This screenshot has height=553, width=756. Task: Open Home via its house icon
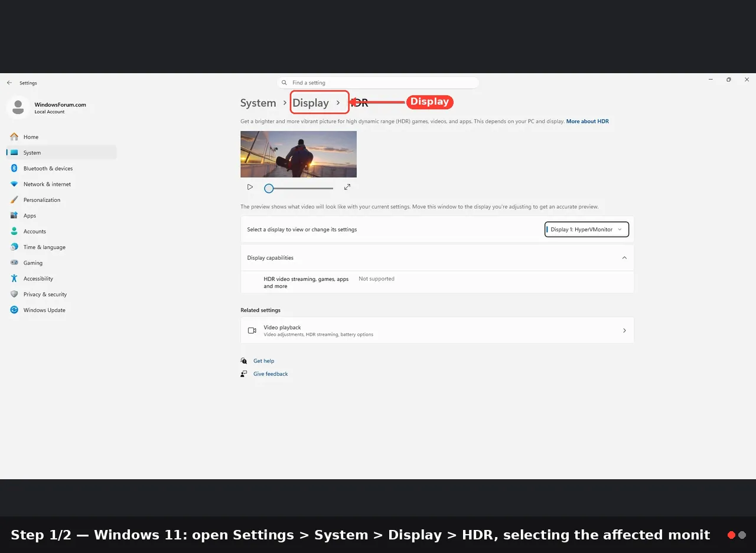(x=14, y=137)
